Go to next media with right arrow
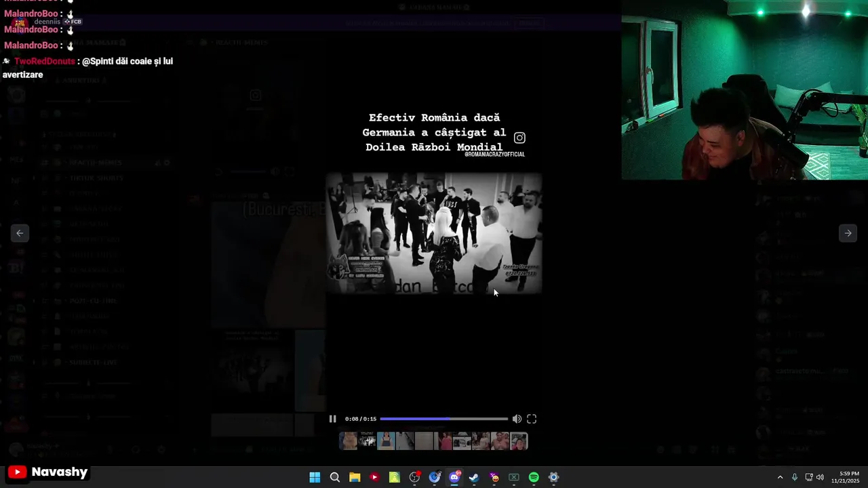The width and height of the screenshot is (868, 488). pos(848,233)
